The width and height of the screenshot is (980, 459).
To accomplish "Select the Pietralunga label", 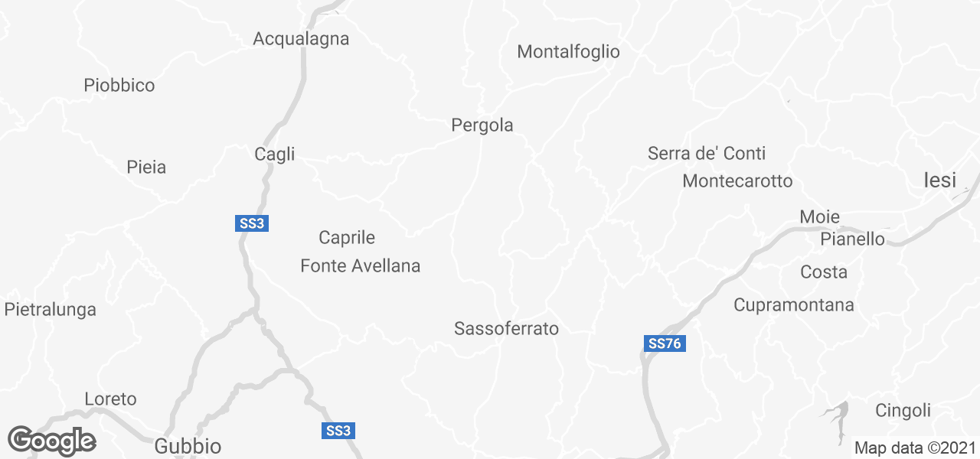I will click(51, 310).
